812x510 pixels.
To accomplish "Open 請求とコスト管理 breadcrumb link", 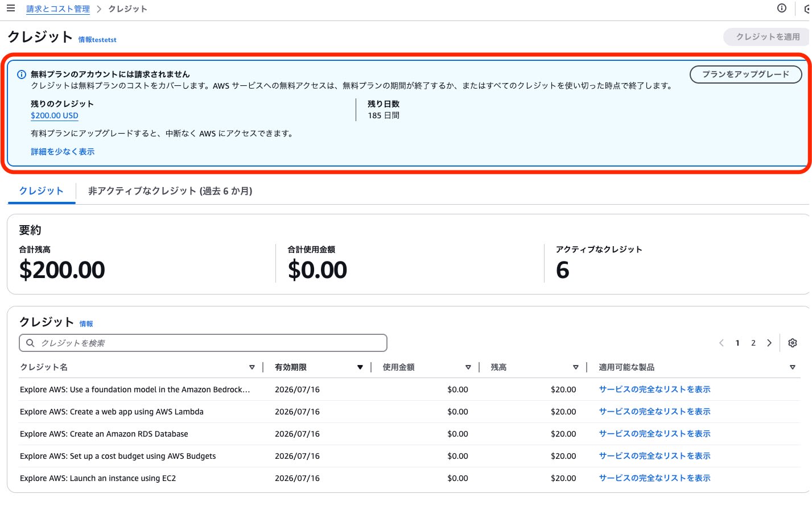I will (58, 9).
